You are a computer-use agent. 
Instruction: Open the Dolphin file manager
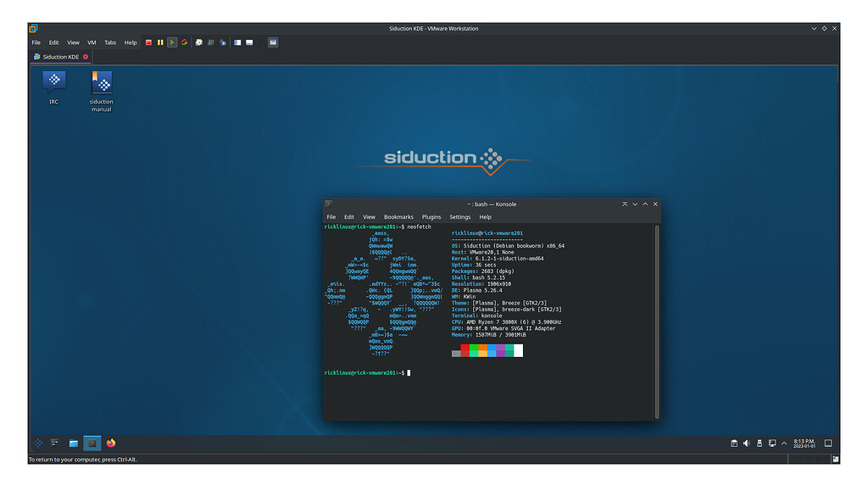pos(73,443)
